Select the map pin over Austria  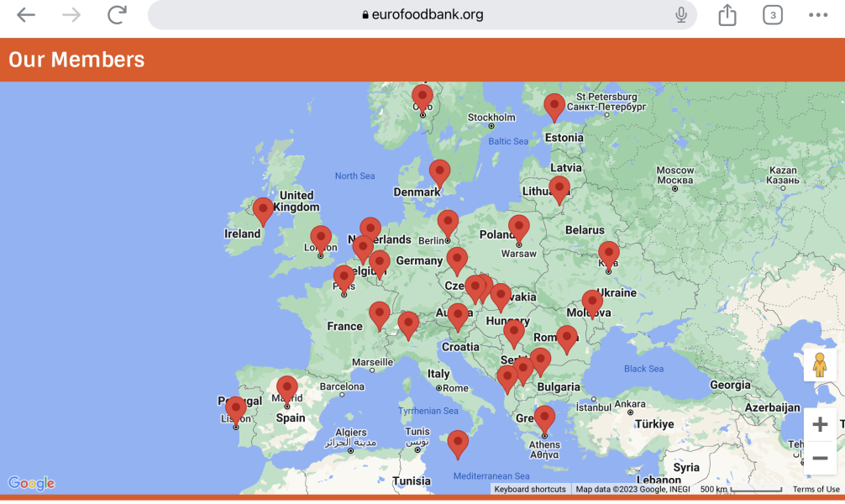point(458,318)
